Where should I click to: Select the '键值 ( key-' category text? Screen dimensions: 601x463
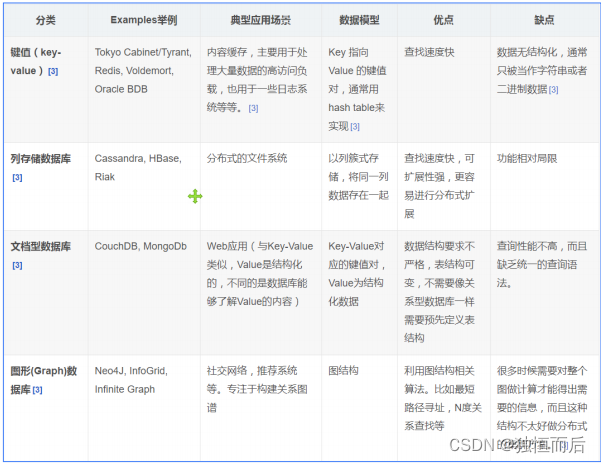(x=36, y=52)
